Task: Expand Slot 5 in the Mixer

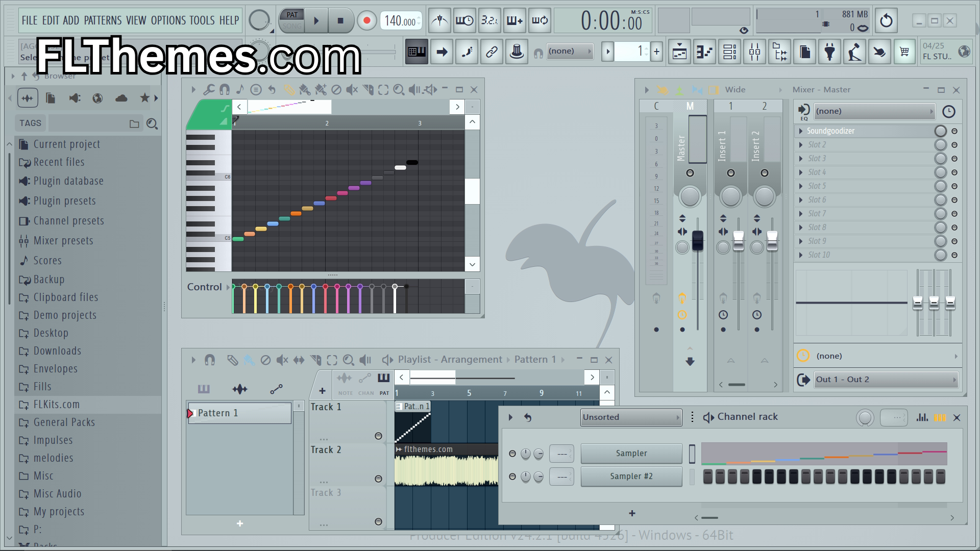Action: click(x=801, y=186)
